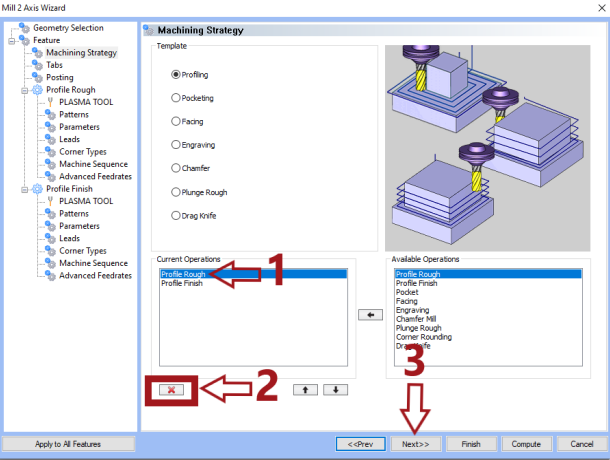
Task: Click the left arrow add operation button
Action: point(370,314)
